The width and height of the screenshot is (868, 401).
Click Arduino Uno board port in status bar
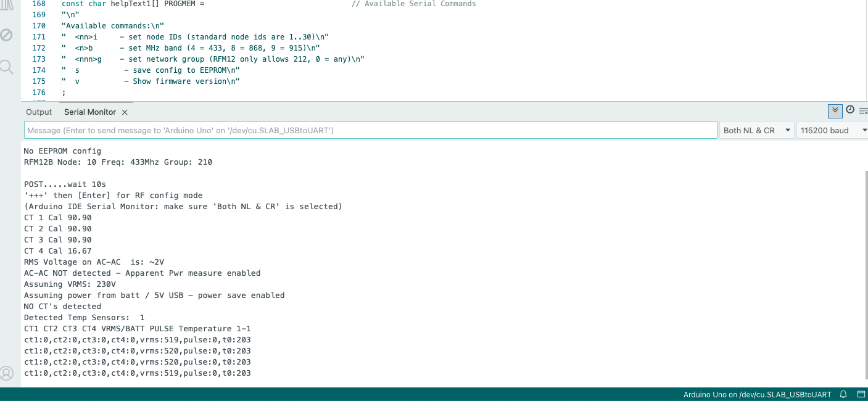(x=757, y=394)
